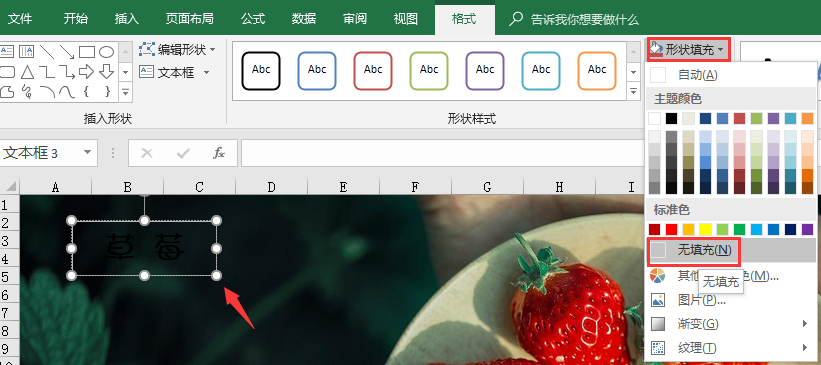Pick the standard purple color swatch
This screenshot has height=365, width=821.
click(x=807, y=229)
